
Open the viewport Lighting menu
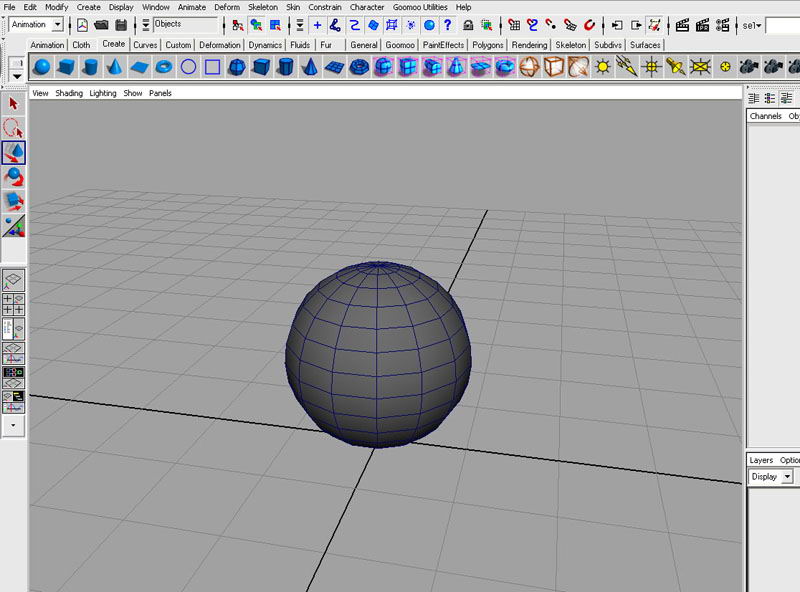tap(103, 93)
